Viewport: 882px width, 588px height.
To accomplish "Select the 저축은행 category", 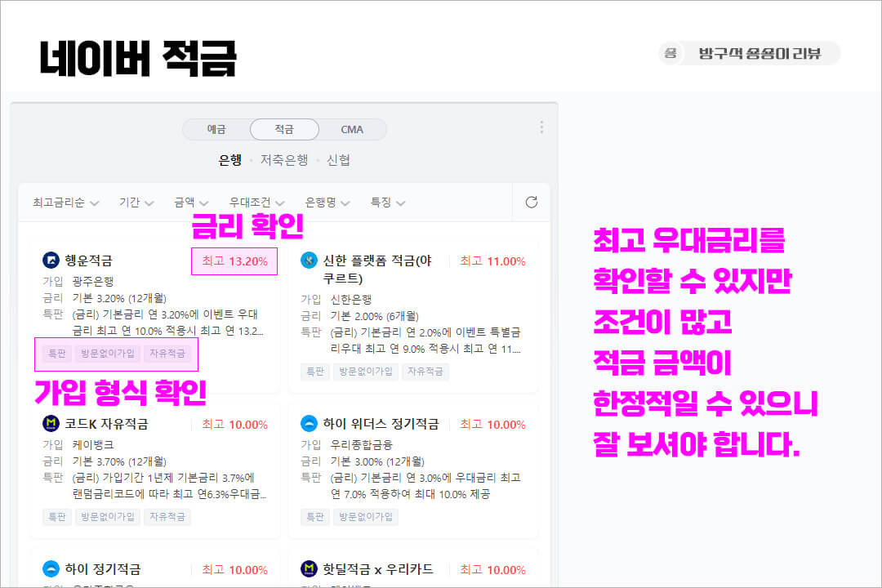I will click(x=284, y=160).
